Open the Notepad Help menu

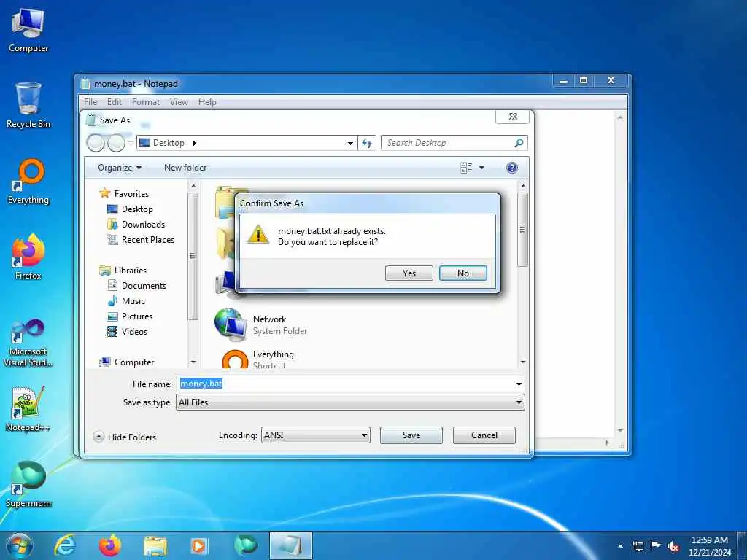pos(207,102)
